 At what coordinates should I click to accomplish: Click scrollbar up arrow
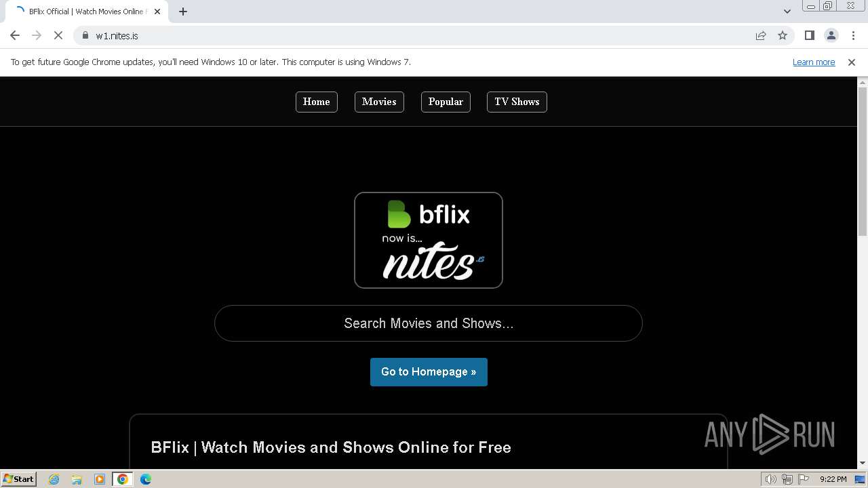[x=863, y=82]
